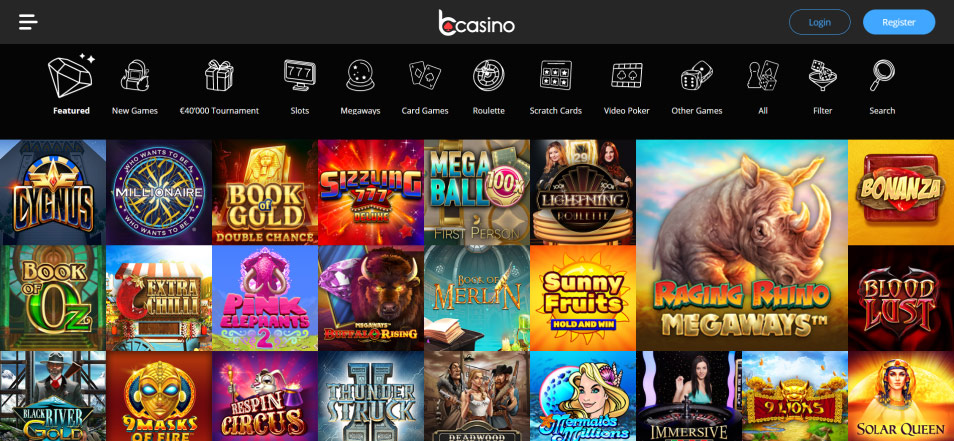Launch Raging Rhino Megaways game tile
Image resolution: width=954 pixels, height=441 pixels.
[742, 245]
